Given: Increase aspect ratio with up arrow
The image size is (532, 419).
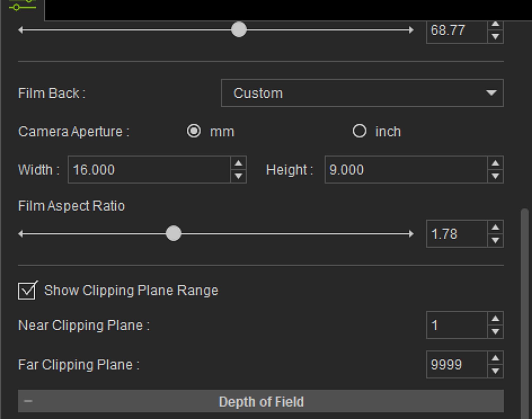Looking at the screenshot, I should (x=495, y=227).
